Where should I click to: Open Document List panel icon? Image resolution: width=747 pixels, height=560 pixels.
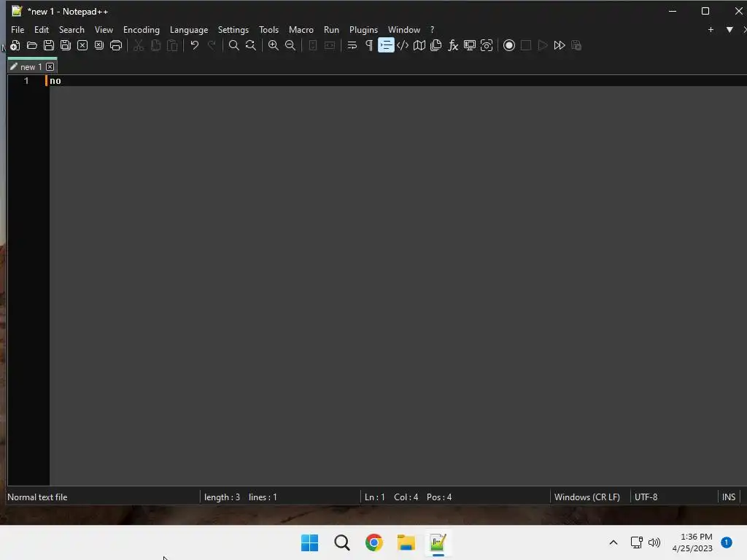(x=436, y=46)
